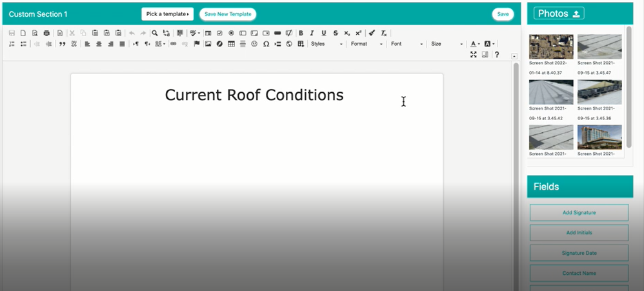Toggle subscript formatting
The width and height of the screenshot is (644, 291).
click(x=347, y=33)
